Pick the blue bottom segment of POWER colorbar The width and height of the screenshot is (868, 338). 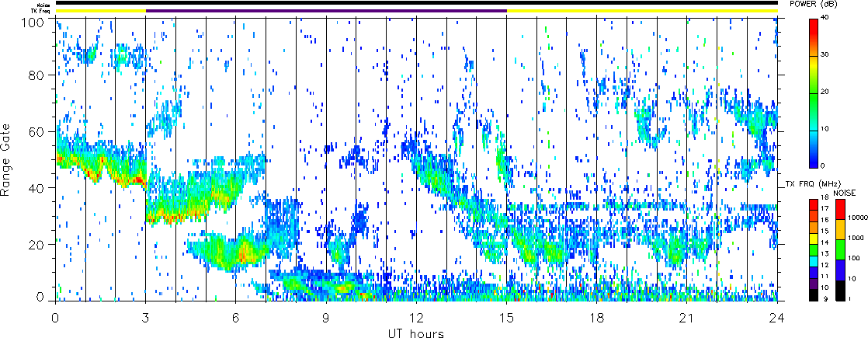click(x=814, y=159)
